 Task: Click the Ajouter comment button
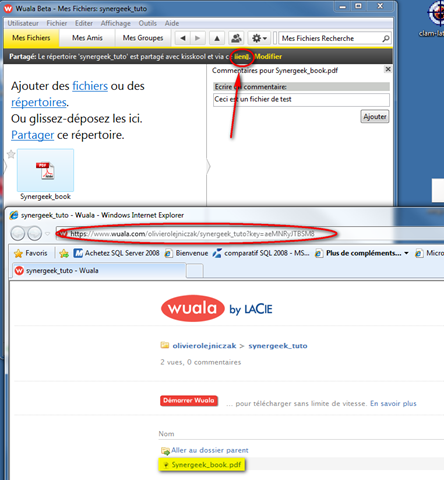[x=375, y=117]
